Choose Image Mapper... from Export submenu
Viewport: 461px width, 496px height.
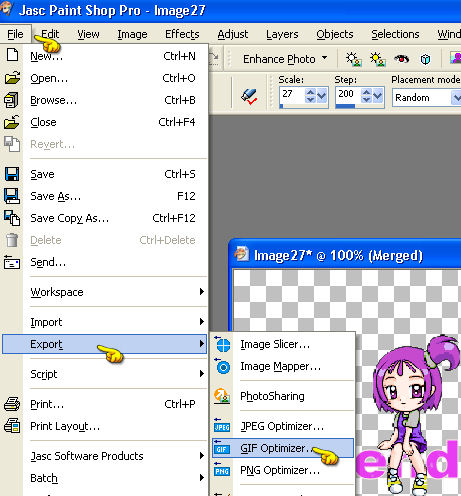283,366
